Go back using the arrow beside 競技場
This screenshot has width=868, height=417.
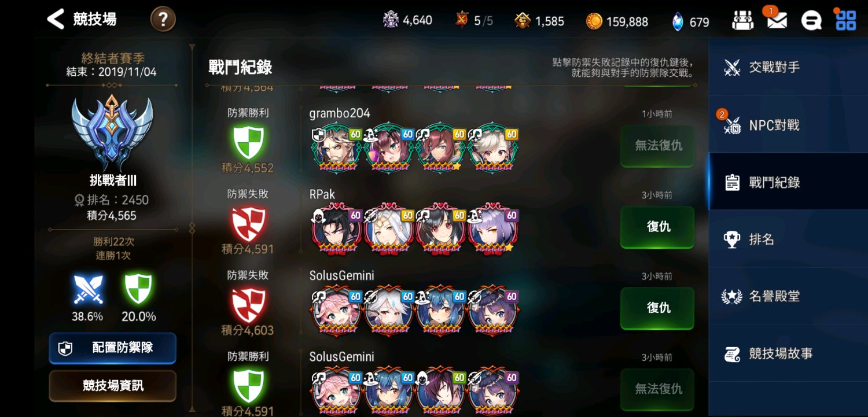pos(56,19)
